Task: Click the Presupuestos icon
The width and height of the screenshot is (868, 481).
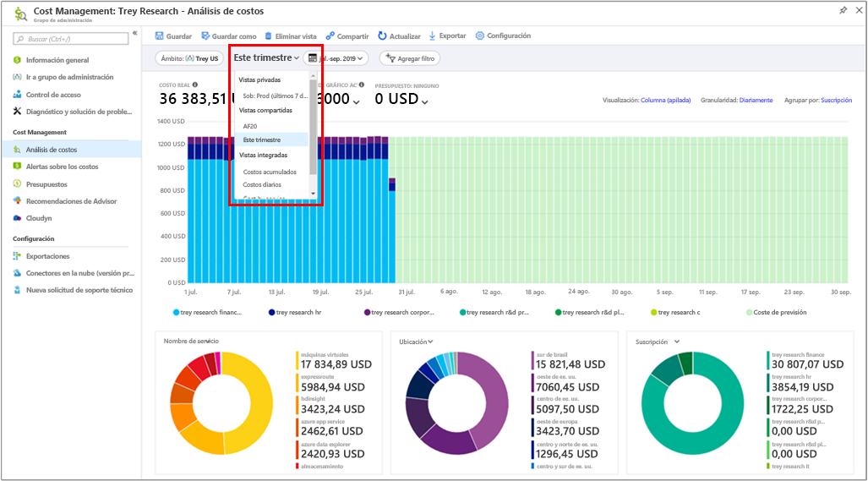Action: (x=17, y=183)
